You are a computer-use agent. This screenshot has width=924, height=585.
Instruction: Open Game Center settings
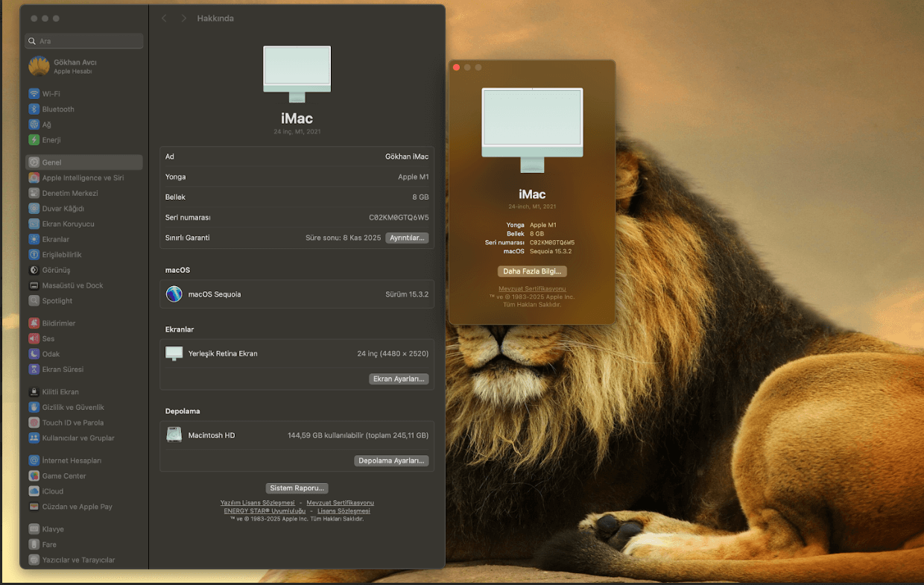pyautogui.click(x=84, y=476)
